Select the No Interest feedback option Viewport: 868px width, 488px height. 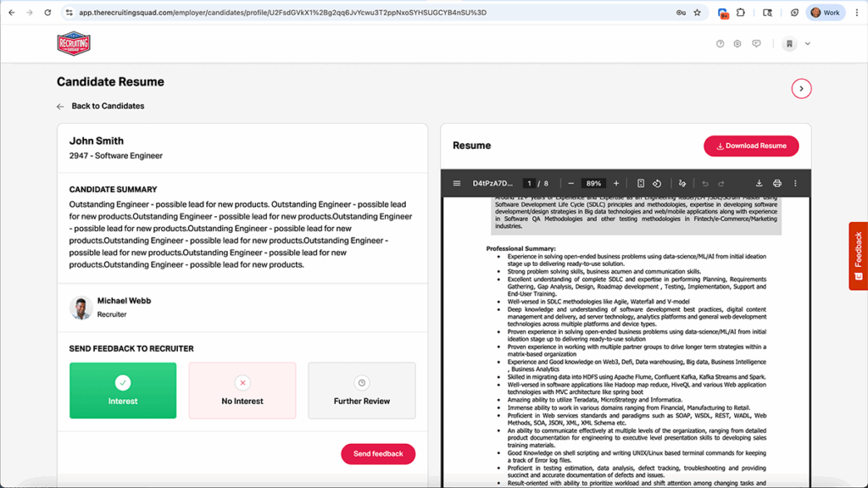coord(242,391)
